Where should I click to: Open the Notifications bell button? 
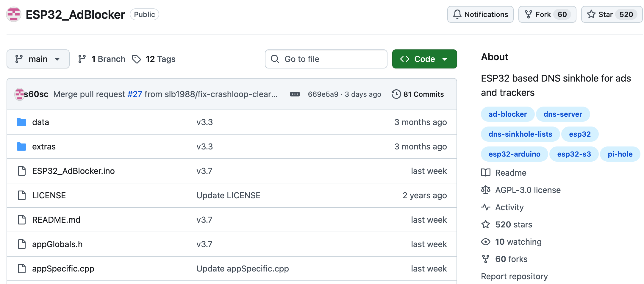click(x=480, y=14)
